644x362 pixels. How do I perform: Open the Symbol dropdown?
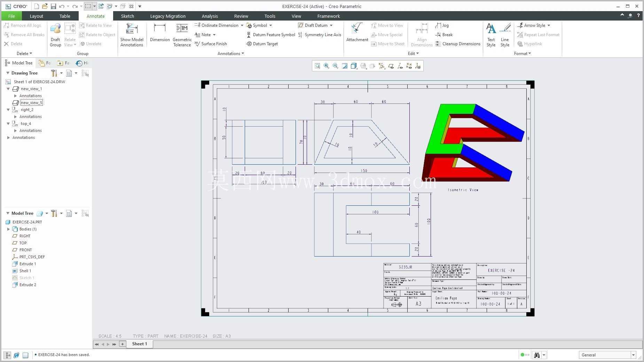coord(270,25)
